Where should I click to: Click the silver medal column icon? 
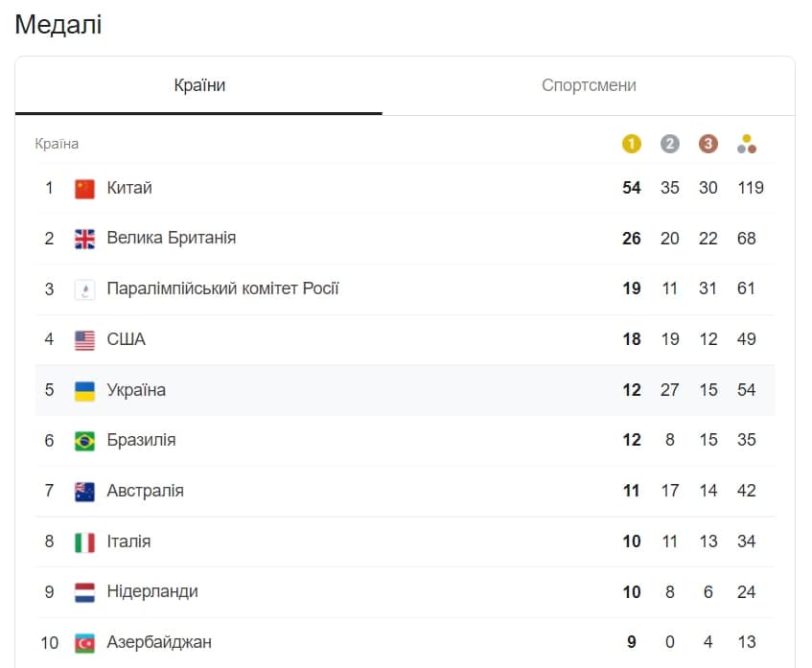[669, 144]
